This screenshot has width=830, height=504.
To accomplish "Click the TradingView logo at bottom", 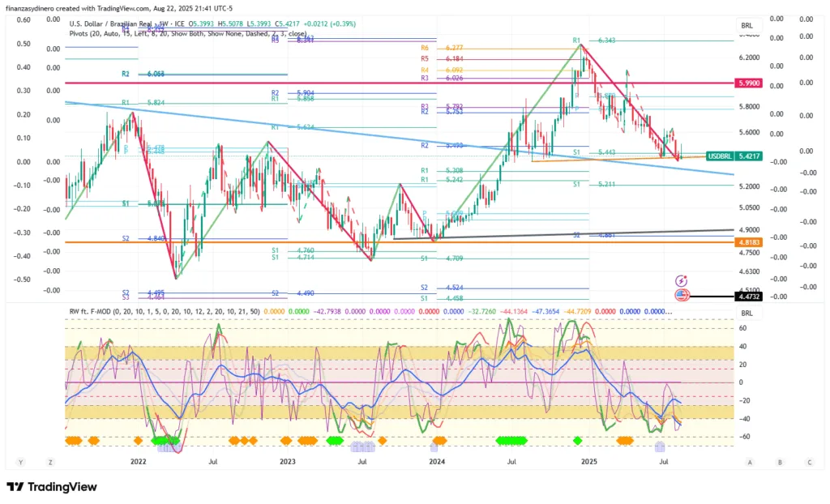I will click(x=52, y=486).
